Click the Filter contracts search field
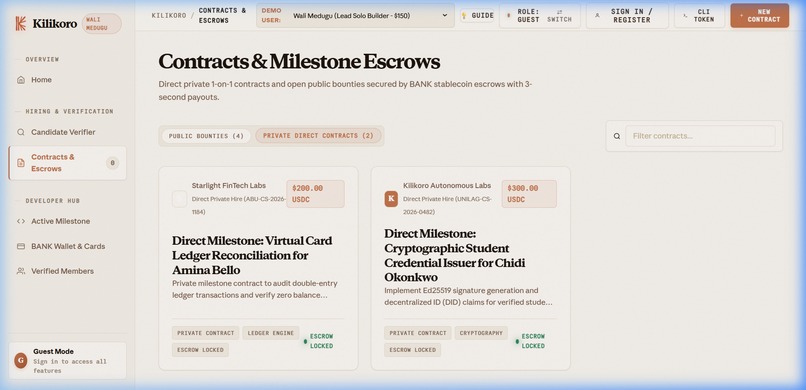Screen dimensions: 806x390 pos(700,136)
